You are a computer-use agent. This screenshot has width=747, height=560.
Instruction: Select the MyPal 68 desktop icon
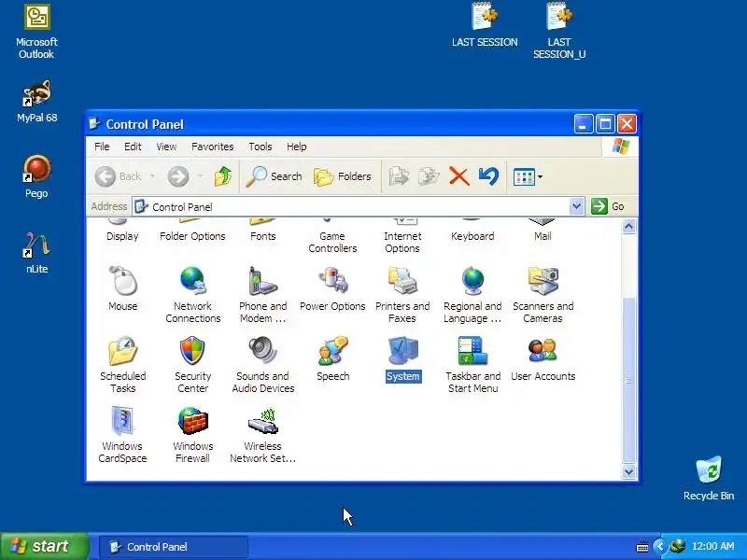[x=36, y=93]
